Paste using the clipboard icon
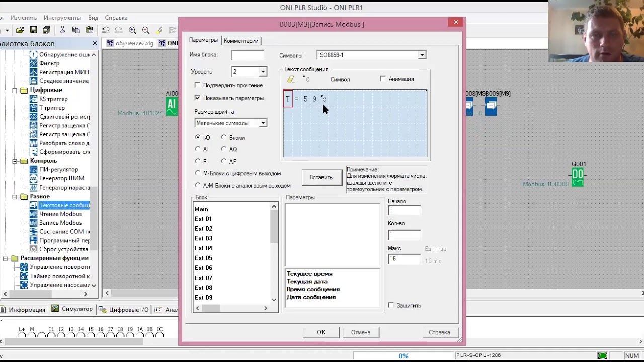 point(89,30)
